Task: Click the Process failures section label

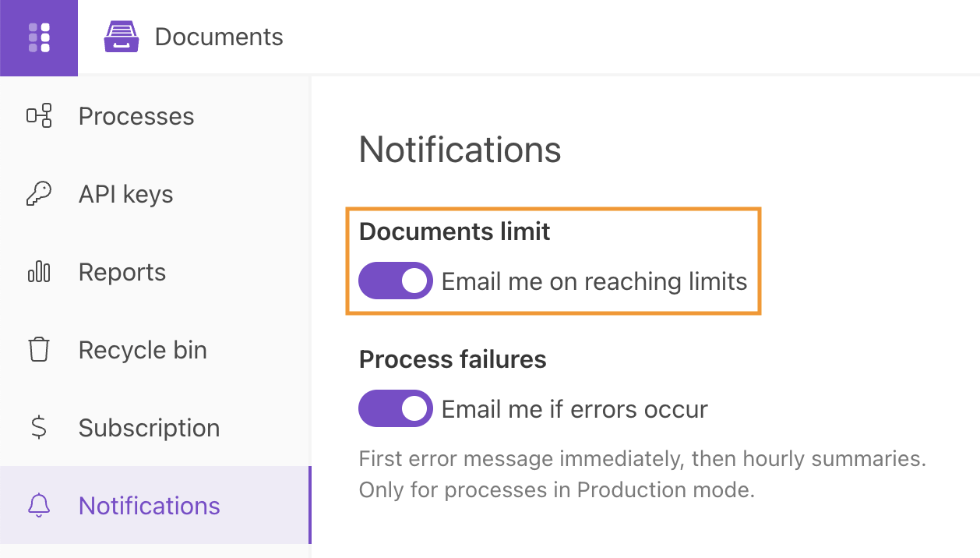Action: 453,359
